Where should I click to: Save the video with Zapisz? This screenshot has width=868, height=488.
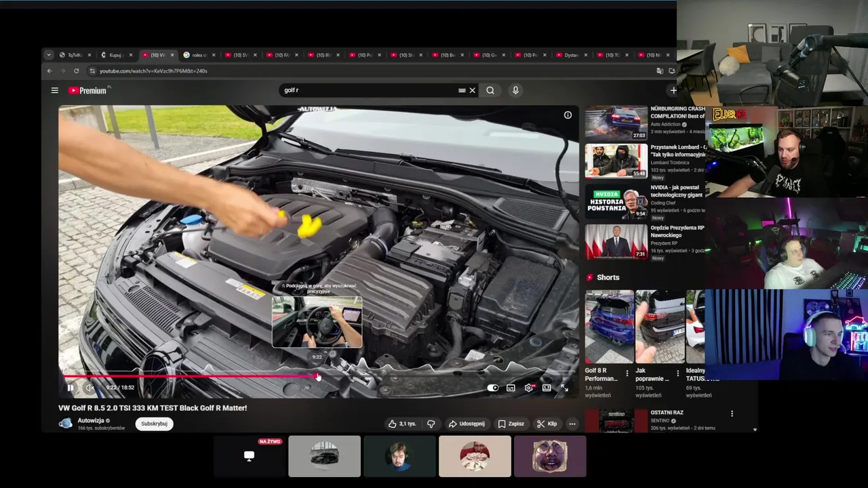[511, 424]
